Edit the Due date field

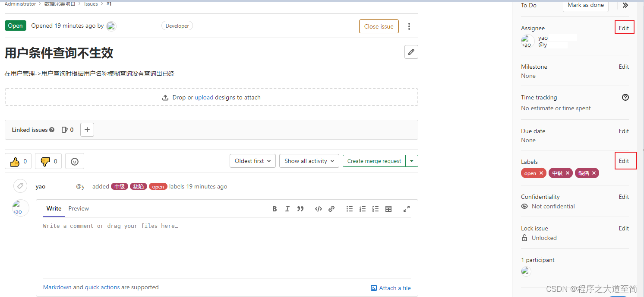[624, 131]
